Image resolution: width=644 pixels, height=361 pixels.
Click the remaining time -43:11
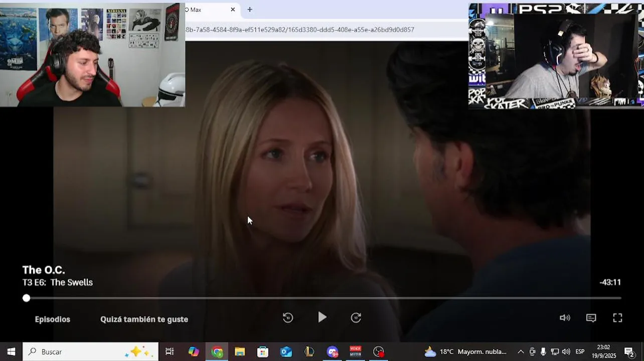[x=610, y=282]
